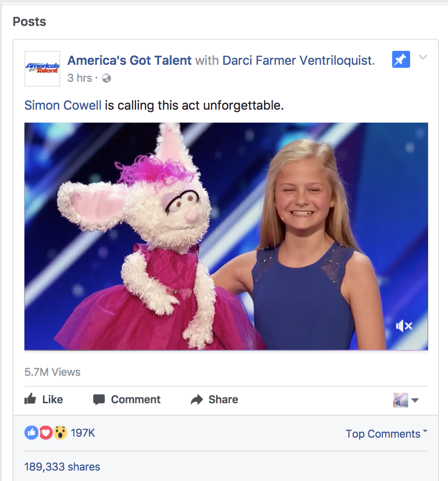Image resolution: width=448 pixels, height=481 pixels.
Task: Play the ventriloquist video thumbnail
Action: click(x=226, y=236)
